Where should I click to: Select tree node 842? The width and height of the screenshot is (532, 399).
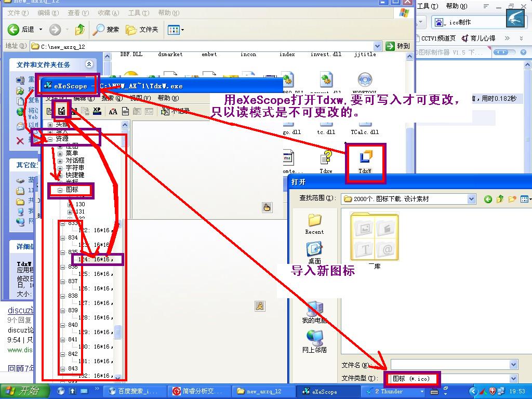(73, 354)
